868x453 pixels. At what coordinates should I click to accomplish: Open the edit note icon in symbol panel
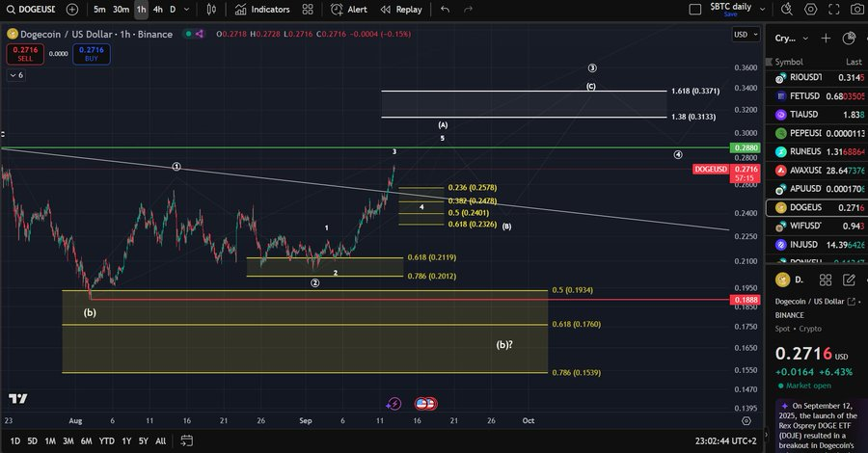(x=849, y=280)
